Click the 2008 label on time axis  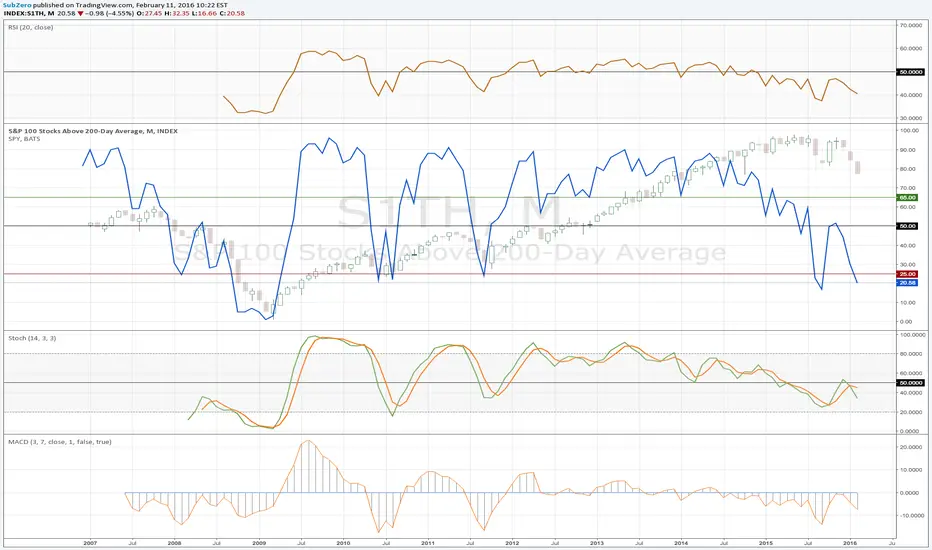click(174, 543)
